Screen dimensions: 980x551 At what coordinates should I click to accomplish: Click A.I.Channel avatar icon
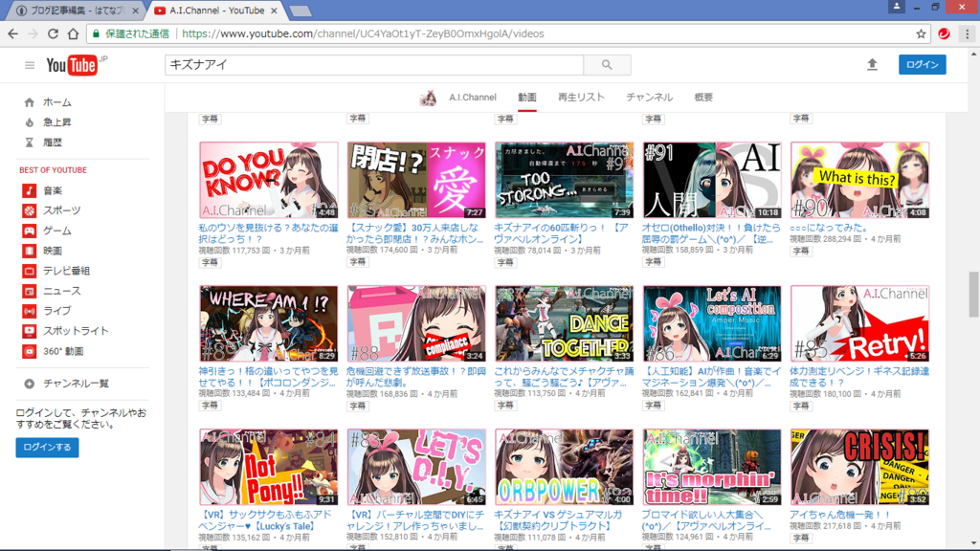428,98
